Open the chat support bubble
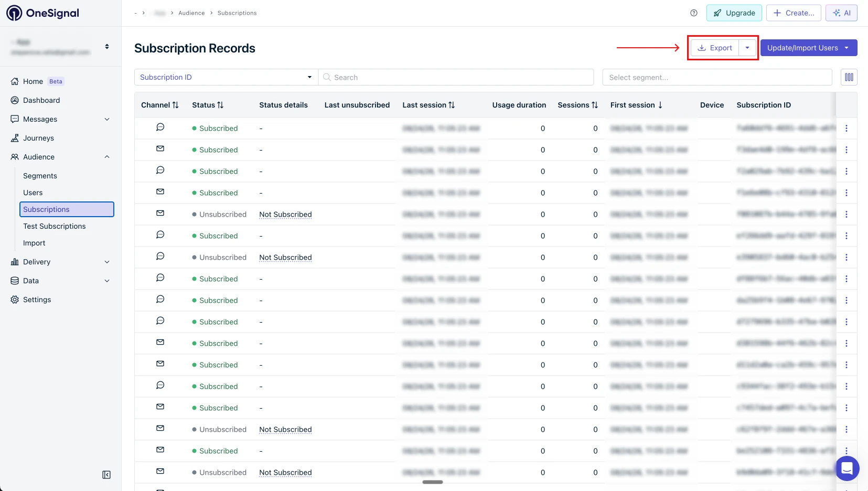The width and height of the screenshot is (868, 491). pos(847,468)
